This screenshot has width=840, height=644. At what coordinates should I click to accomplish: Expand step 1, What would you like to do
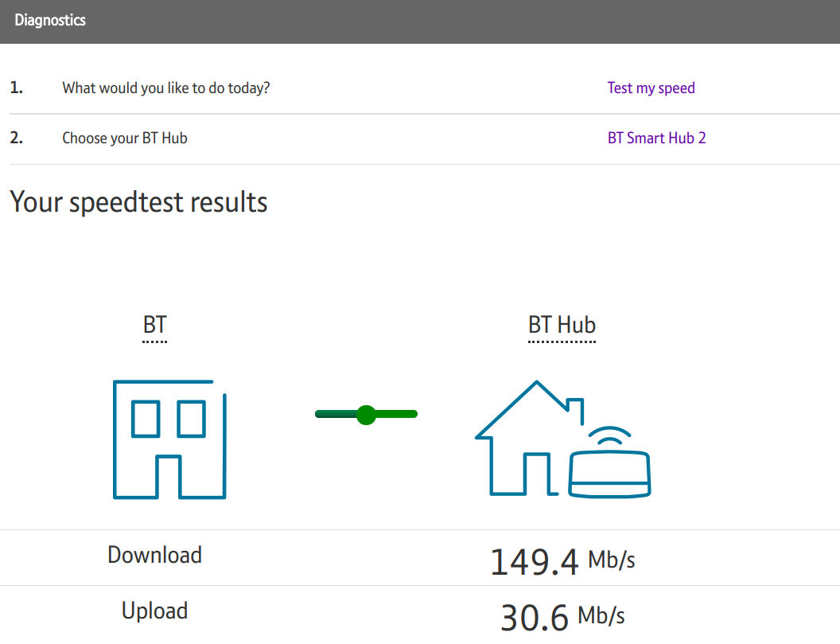pos(165,88)
